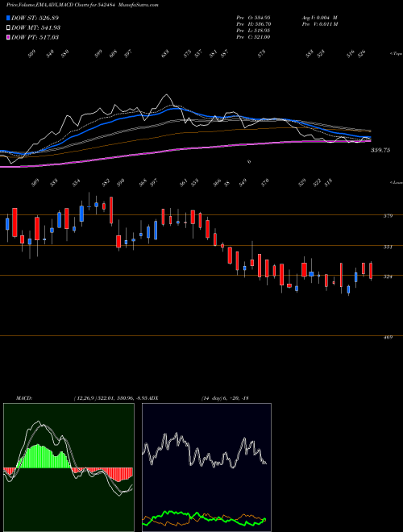Click the last red candlestick on the right

click(371, 271)
